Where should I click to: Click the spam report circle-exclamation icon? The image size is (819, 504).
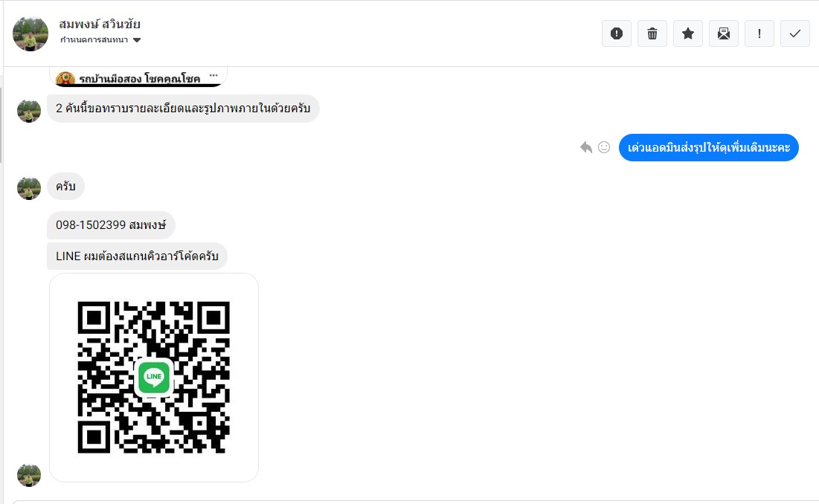pos(616,33)
